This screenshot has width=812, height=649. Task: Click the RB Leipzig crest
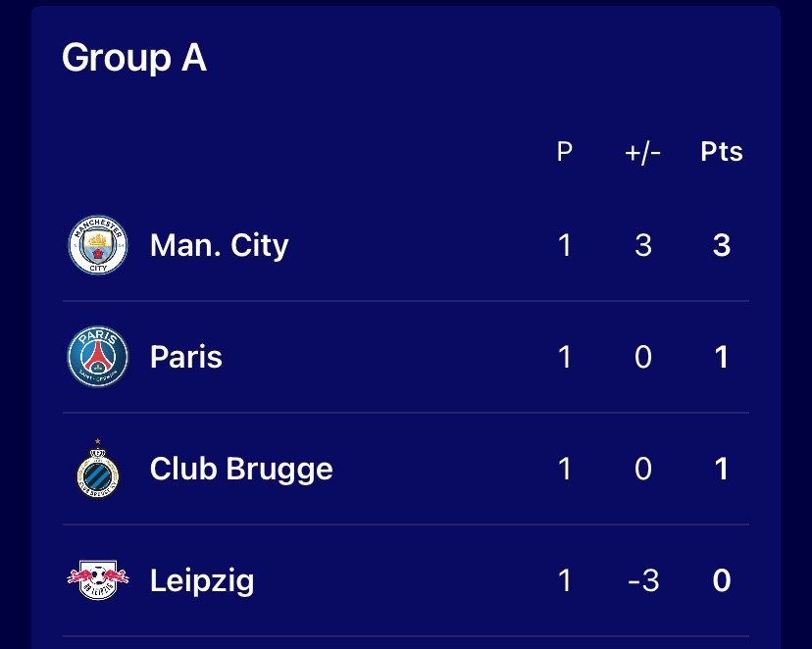98,579
